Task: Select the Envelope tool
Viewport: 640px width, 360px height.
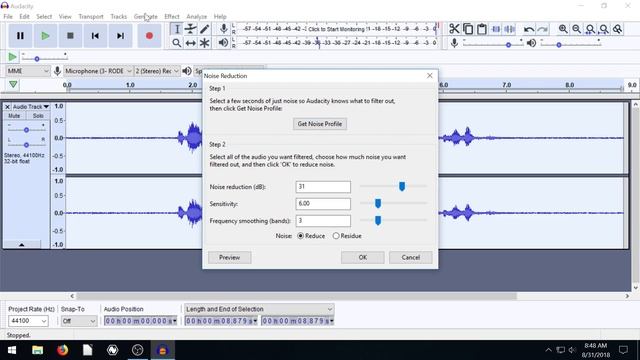Action: click(191, 29)
